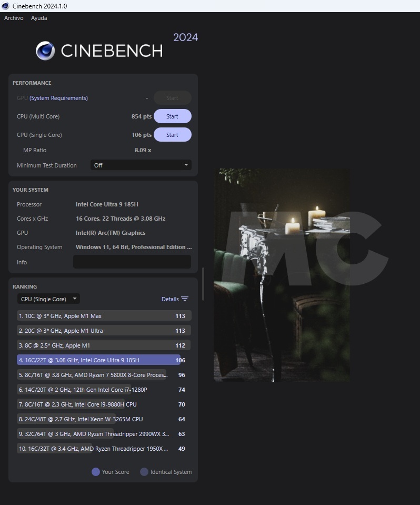Click the Your Score legend circle
420x505 pixels.
pos(96,472)
